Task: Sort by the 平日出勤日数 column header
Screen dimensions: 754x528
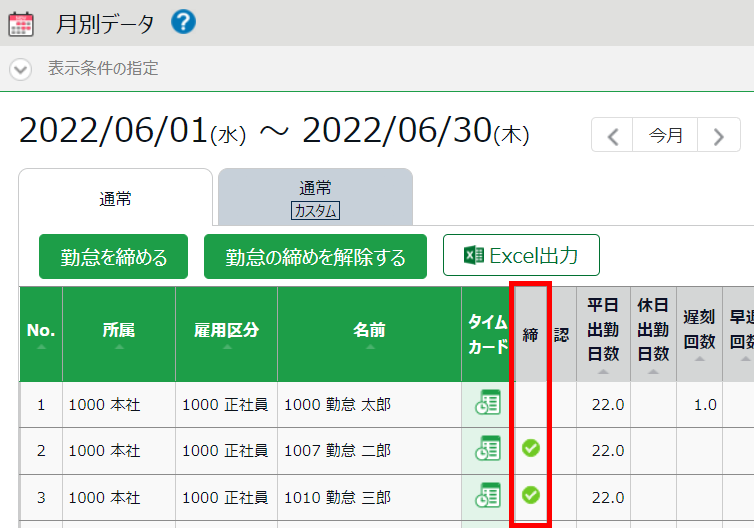Action: click(603, 332)
